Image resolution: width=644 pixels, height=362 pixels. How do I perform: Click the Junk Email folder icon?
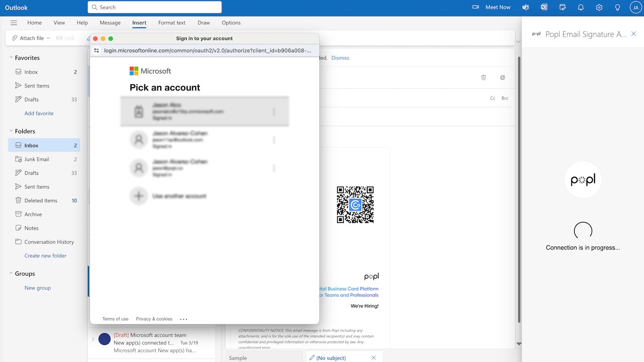click(x=18, y=159)
